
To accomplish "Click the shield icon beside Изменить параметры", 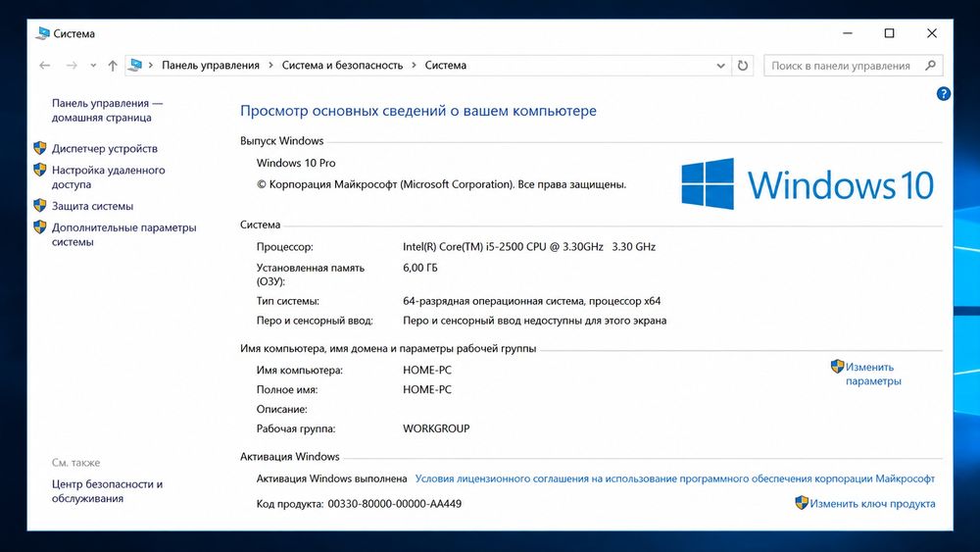I will pos(838,367).
